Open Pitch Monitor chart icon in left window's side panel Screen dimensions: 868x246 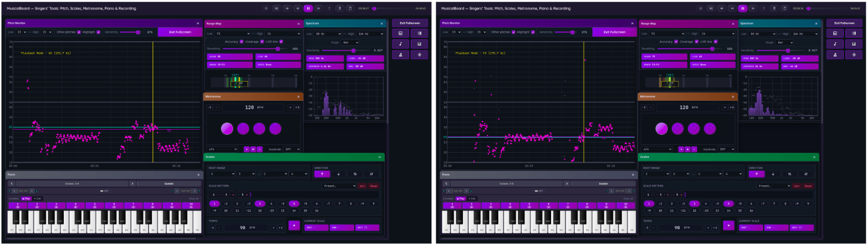400,34
